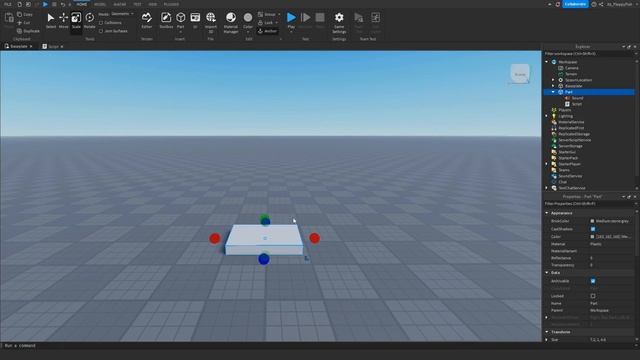
Task: Collapse the Transform properties section
Action: 547,332
